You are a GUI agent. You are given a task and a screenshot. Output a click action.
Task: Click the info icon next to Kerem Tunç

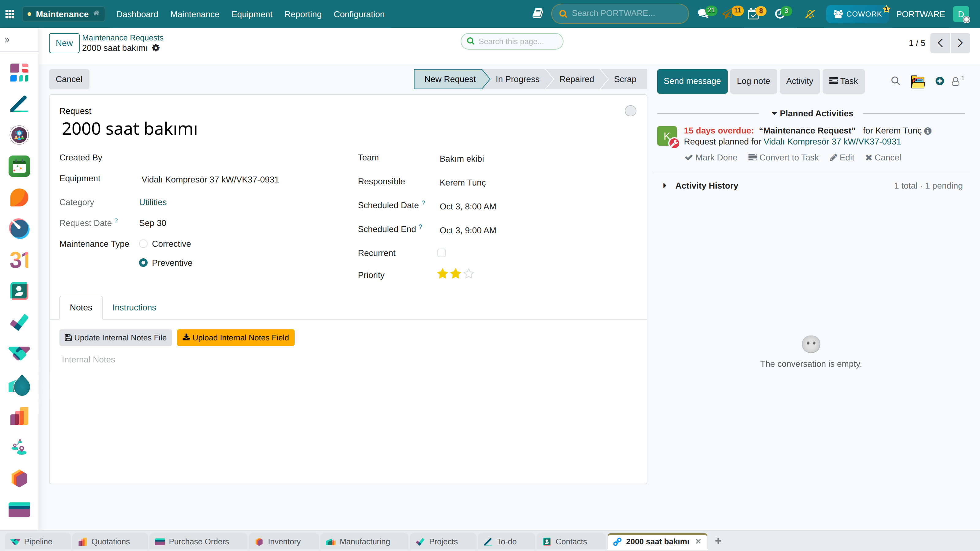point(928,131)
